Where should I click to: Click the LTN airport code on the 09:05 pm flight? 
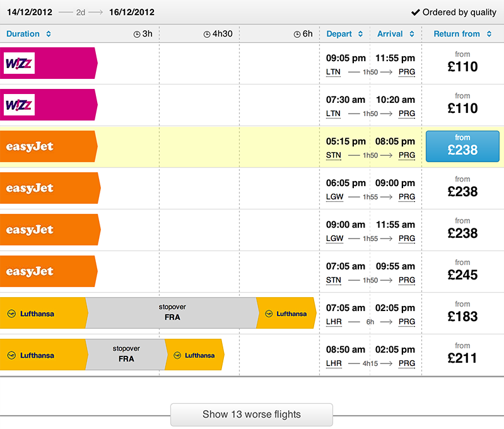coord(333,72)
